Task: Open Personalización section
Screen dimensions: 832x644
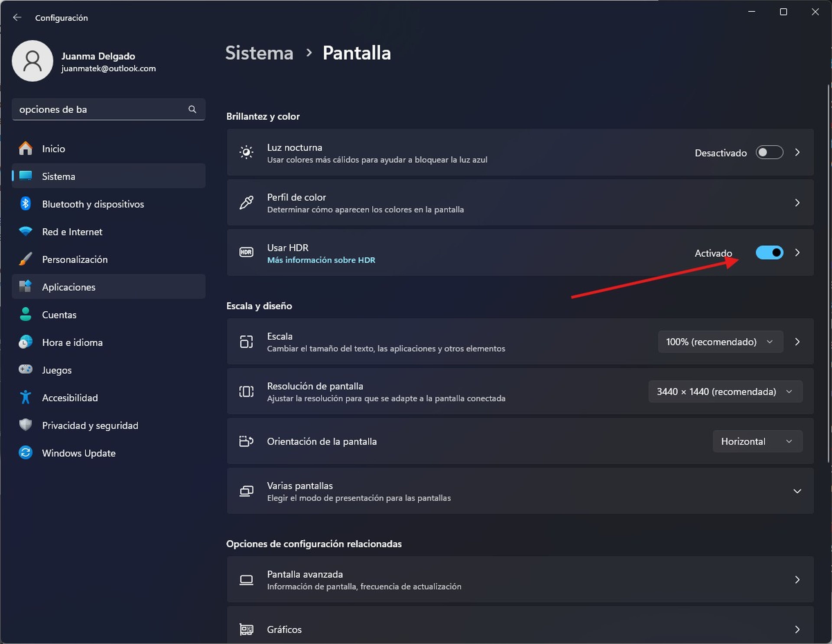Action: 109,259
